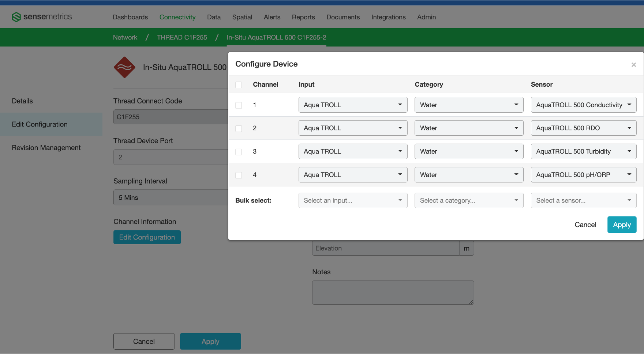Check the channel 4 checkbox

(239, 175)
